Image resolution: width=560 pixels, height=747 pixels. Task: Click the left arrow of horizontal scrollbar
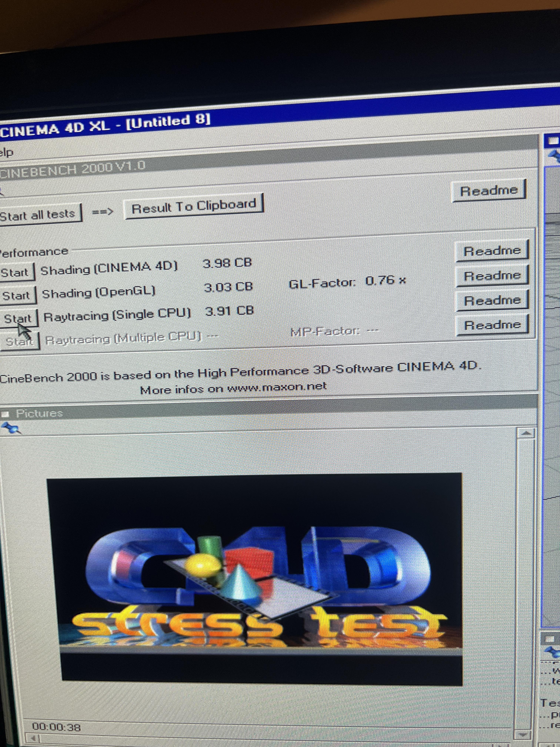[33, 738]
